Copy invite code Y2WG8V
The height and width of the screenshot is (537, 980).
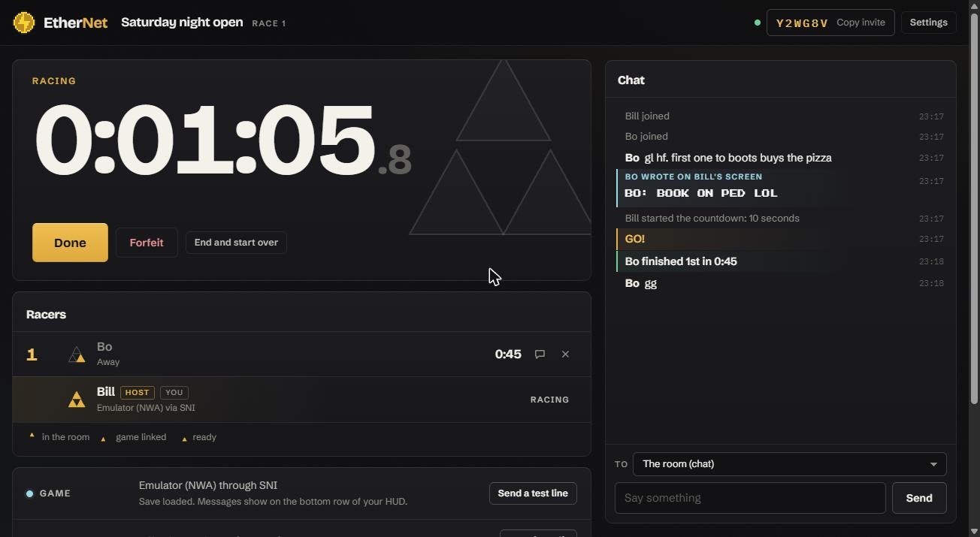point(830,23)
